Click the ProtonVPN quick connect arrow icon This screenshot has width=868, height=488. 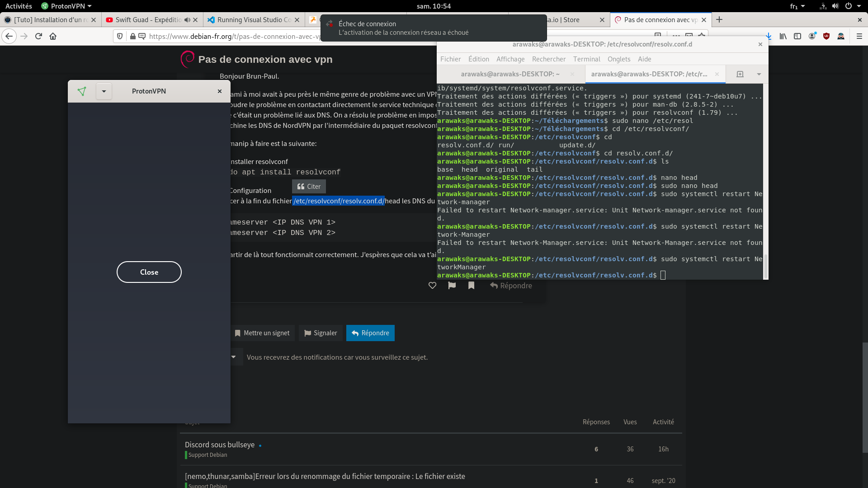tap(82, 91)
